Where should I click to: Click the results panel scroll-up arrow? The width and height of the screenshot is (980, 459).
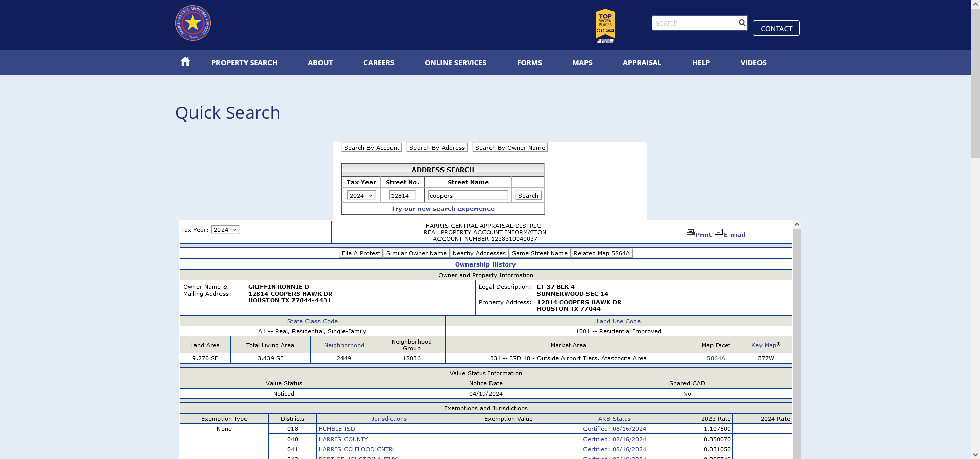click(797, 224)
